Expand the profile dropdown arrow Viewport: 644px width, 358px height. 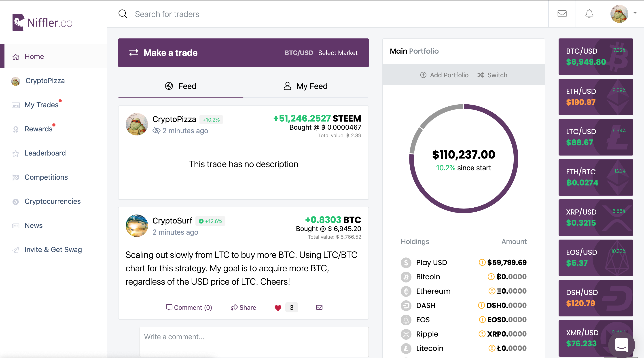635,13
